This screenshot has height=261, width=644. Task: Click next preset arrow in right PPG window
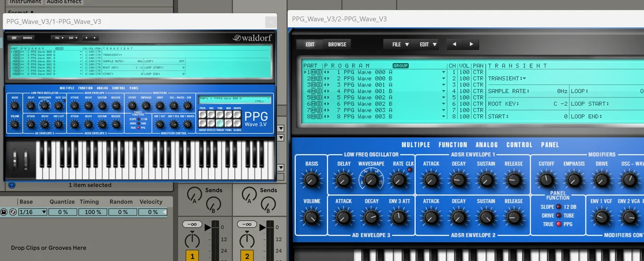471,44
